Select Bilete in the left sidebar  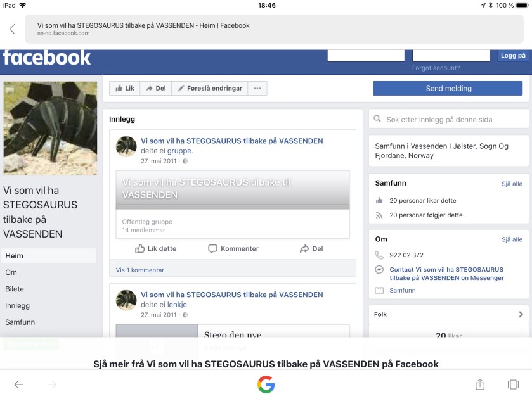[x=15, y=289]
